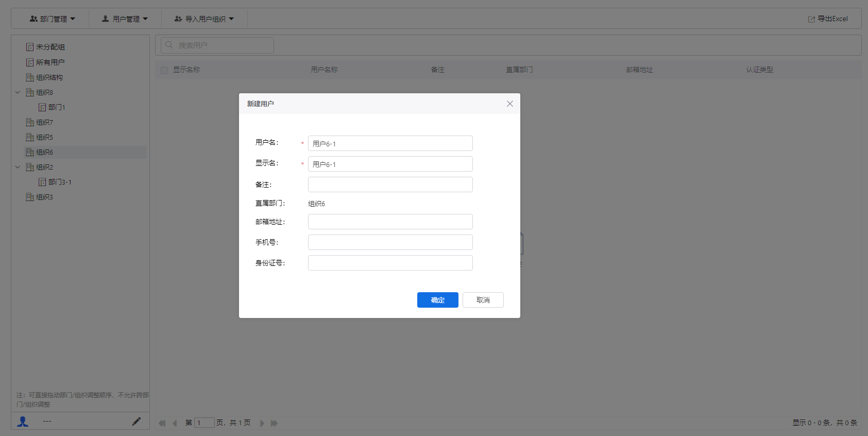868x436 pixels.
Task: Focus the 身份证号 input field
Action: (x=390, y=263)
